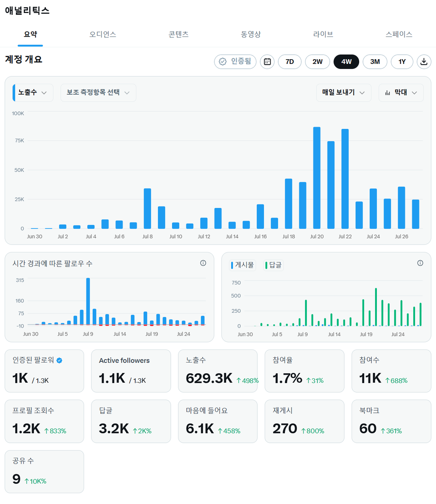This screenshot has height=504, width=436.
Task: Click the 100K y-axis label
Action: coord(18,113)
